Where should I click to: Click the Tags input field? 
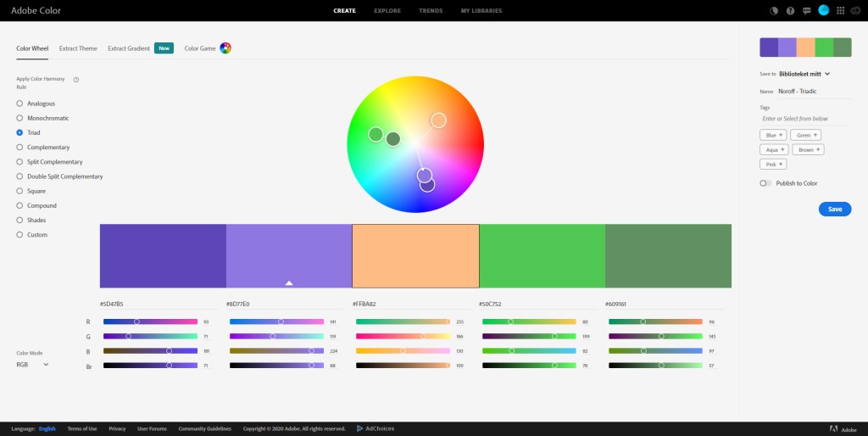805,119
